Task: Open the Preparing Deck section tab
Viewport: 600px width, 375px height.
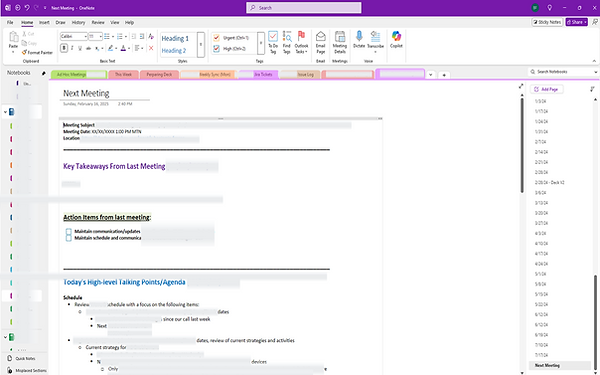Action: coord(159,75)
